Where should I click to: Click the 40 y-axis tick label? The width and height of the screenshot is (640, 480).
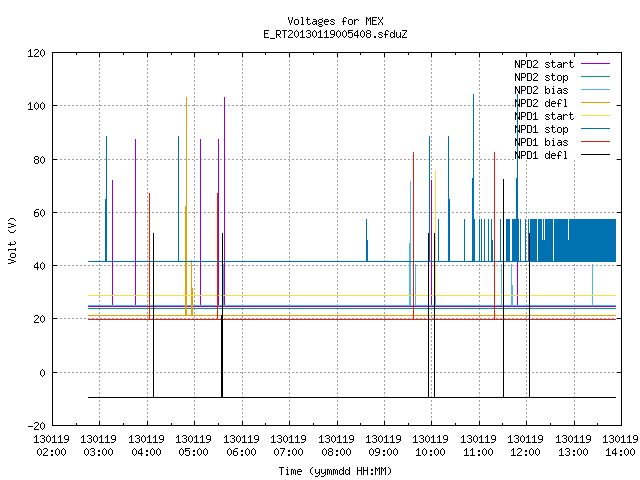click(39, 266)
